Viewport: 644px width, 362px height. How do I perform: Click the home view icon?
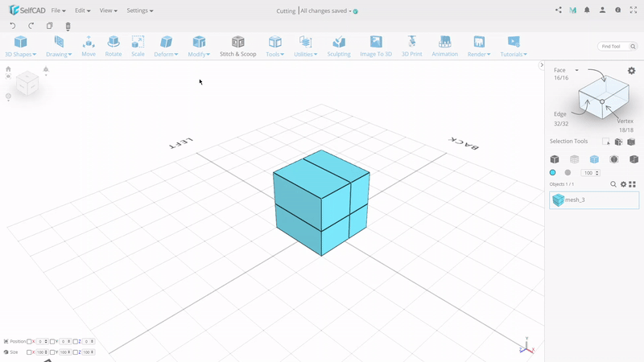click(8, 69)
